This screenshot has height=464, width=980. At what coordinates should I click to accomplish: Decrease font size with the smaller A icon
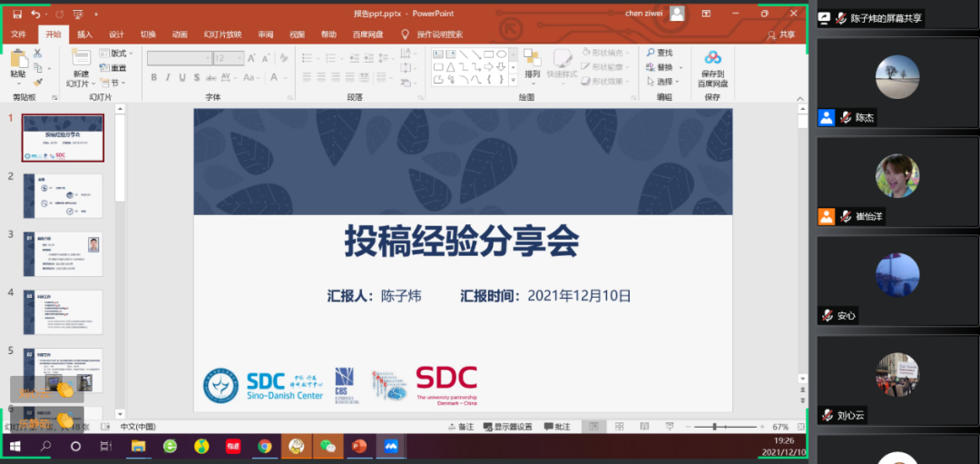[265, 58]
